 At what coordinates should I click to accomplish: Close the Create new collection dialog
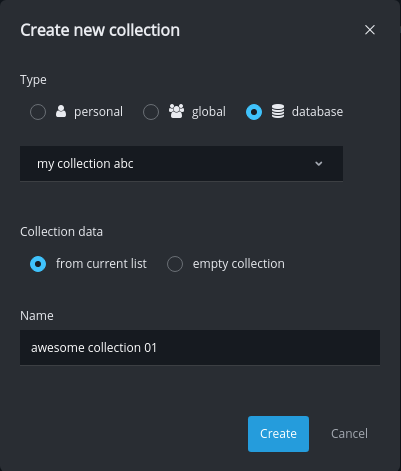(x=370, y=30)
